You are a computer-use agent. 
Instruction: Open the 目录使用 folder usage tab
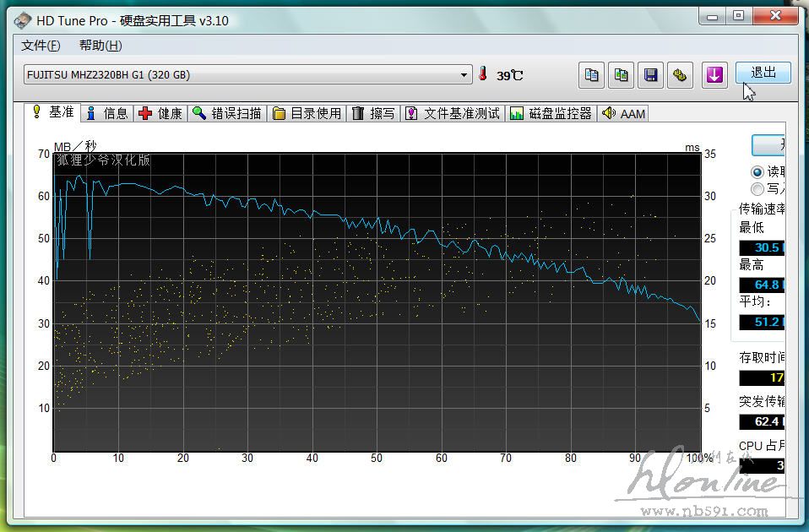(x=307, y=113)
